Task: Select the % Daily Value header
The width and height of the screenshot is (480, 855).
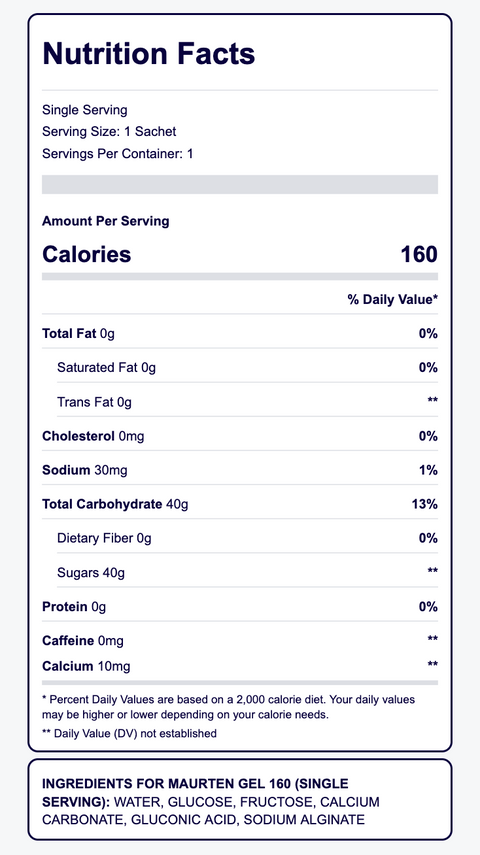Action: (x=393, y=299)
